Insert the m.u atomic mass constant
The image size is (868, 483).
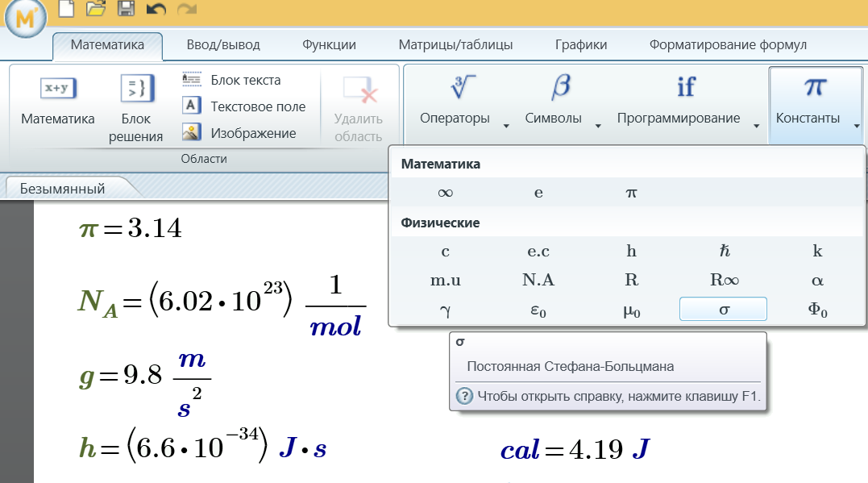[x=445, y=281]
